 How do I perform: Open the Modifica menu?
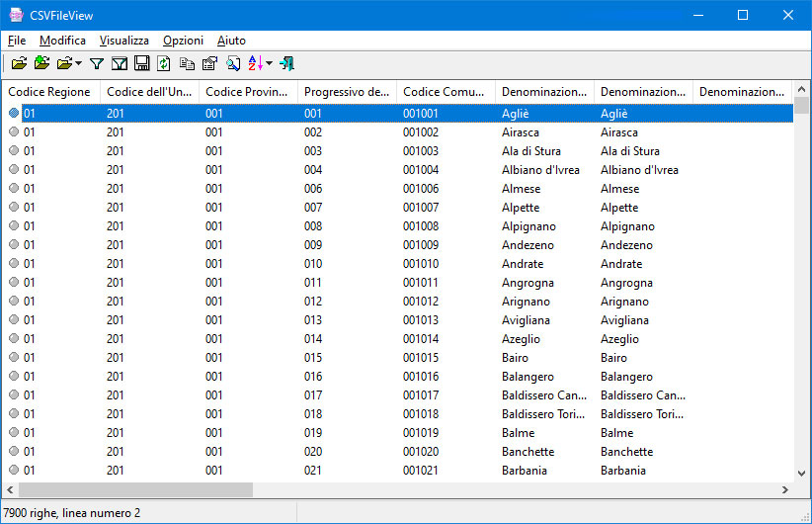pyautogui.click(x=62, y=41)
